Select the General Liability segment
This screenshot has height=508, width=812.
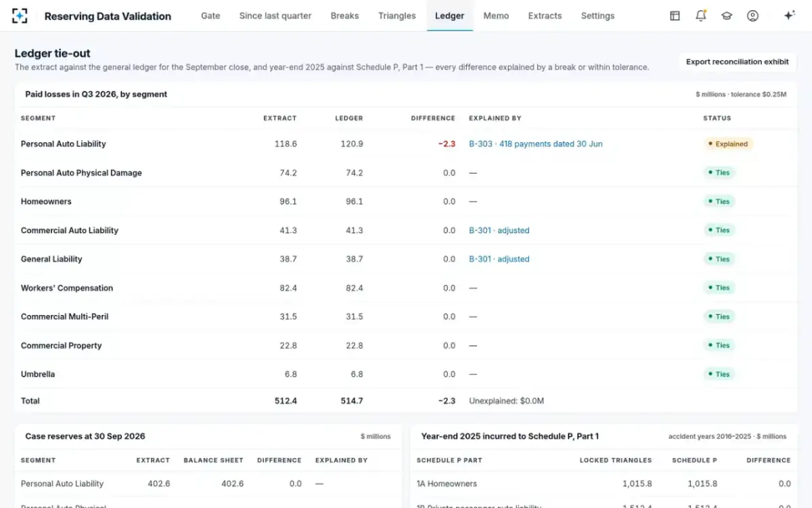51,259
